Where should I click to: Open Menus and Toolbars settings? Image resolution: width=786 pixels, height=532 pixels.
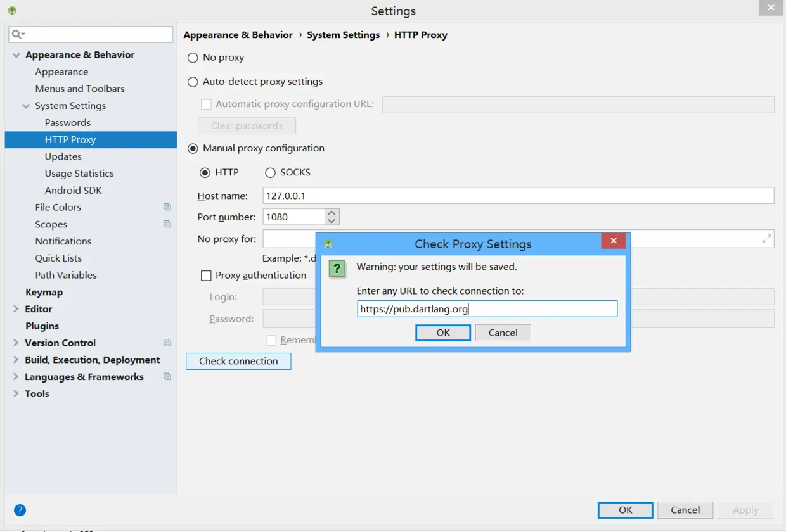(x=80, y=89)
